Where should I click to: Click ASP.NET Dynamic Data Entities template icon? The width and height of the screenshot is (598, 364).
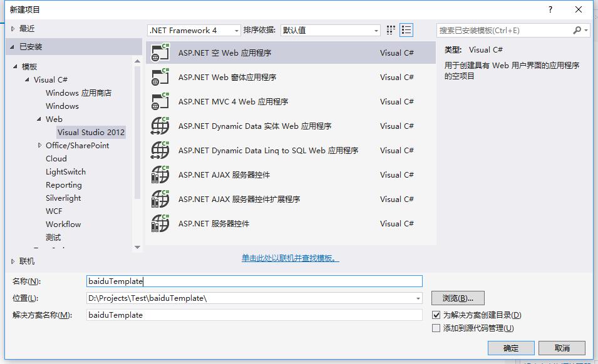160,126
